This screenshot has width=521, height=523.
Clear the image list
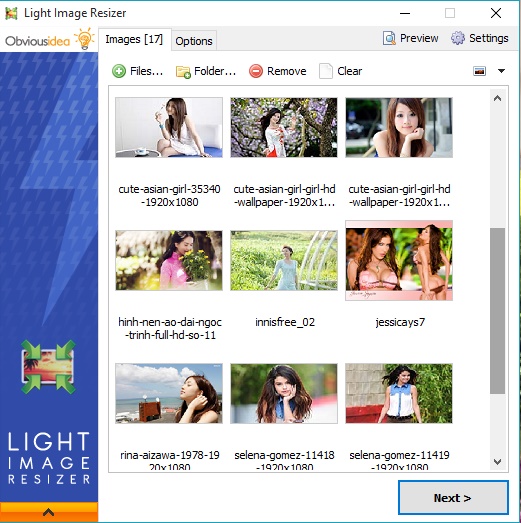341,71
